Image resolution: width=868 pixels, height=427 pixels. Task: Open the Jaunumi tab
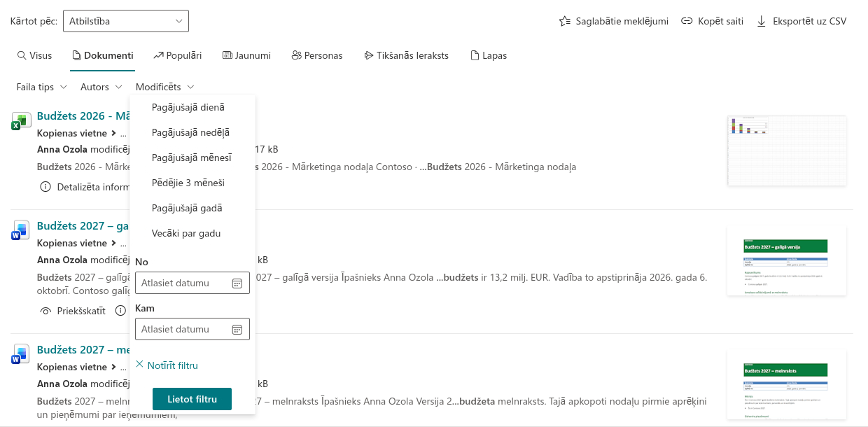pyautogui.click(x=246, y=55)
